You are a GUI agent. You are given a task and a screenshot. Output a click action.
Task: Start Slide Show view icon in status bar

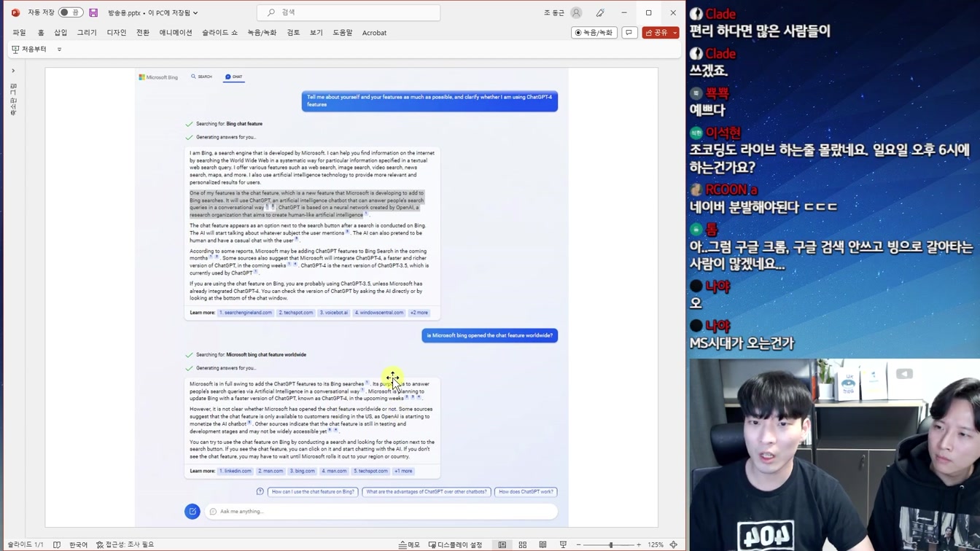pyautogui.click(x=563, y=544)
